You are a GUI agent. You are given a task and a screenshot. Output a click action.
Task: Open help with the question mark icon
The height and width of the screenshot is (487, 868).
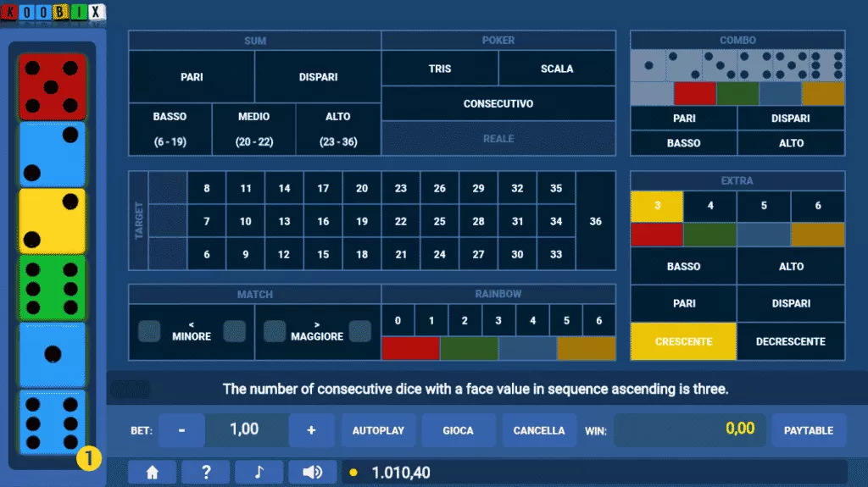(x=205, y=473)
